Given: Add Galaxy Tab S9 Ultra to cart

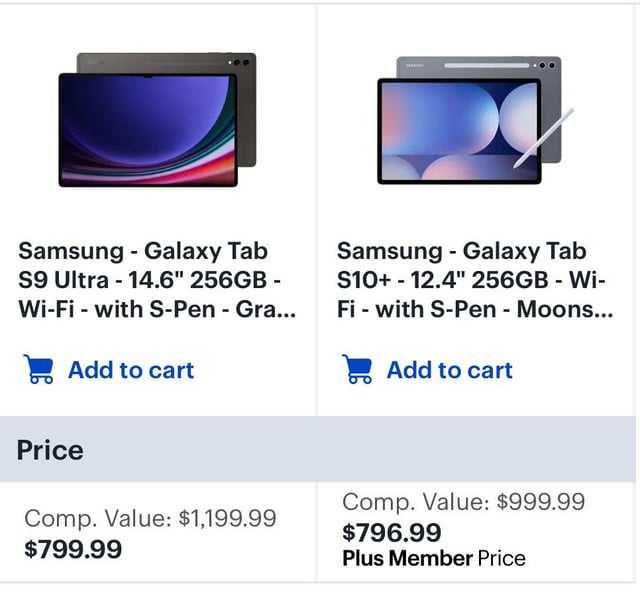Looking at the screenshot, I should click(130, 371).
